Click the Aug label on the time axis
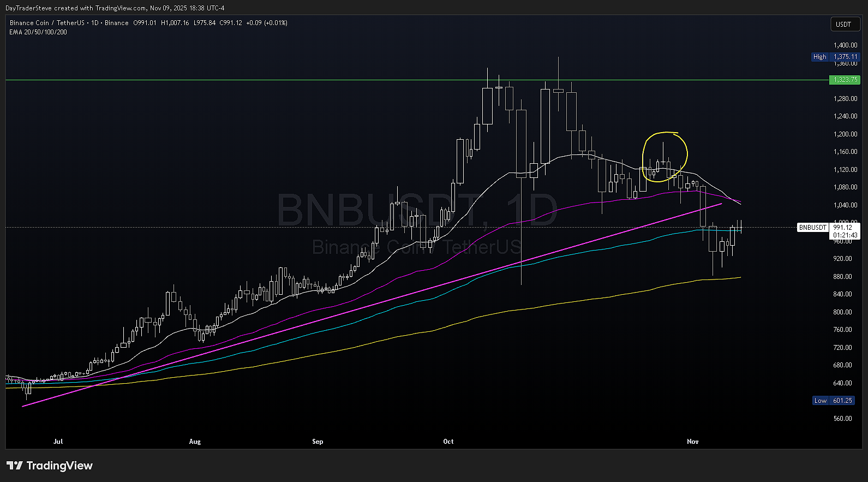The height and width of the screenshot is (482, 868). point(195,442)
